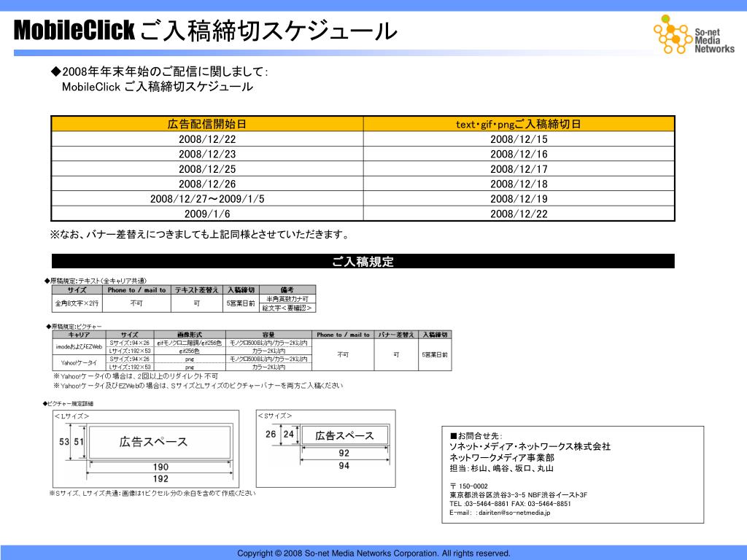Image resolution: width=747 pixels, height=560 pixels.
Task: Click the start date cell '2009/1/6'
Action: tap(207, 214)
